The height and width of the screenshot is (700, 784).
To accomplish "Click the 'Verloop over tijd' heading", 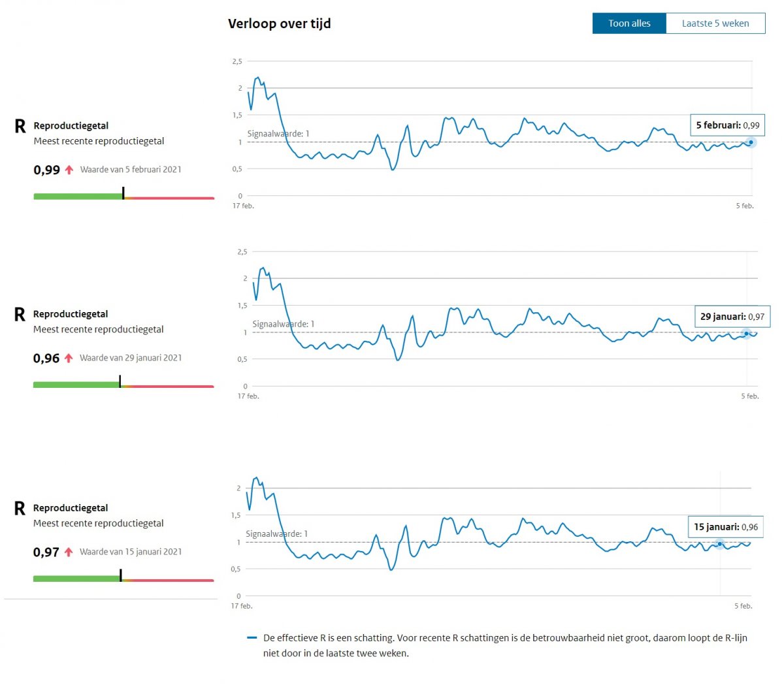I will pos(280,24).
